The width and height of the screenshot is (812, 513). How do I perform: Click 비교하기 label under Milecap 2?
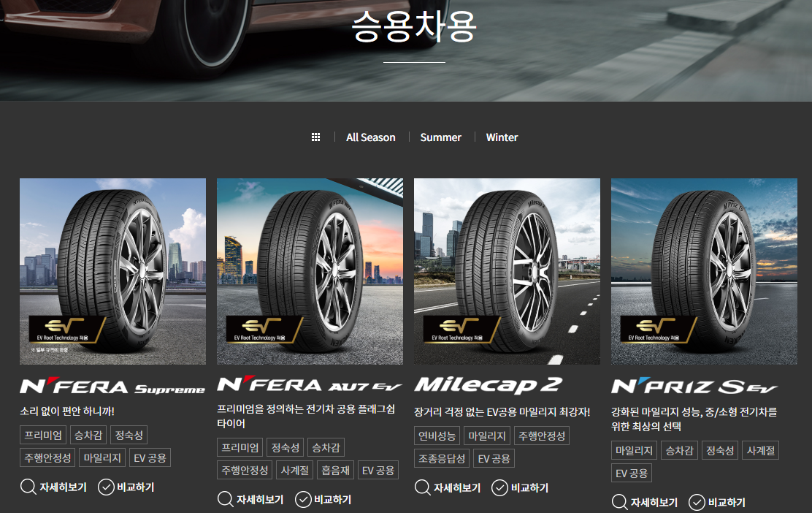(529, 487)
